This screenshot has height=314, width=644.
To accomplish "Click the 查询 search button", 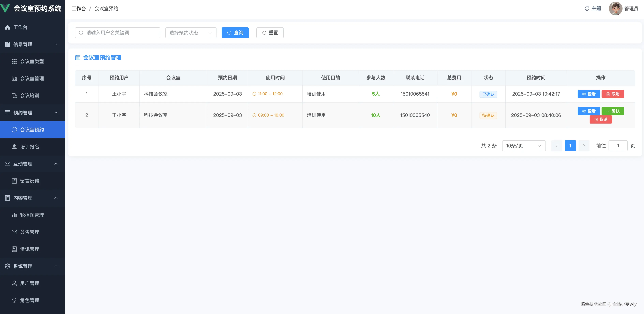I will pyautogui.click(x=235, y=33).
